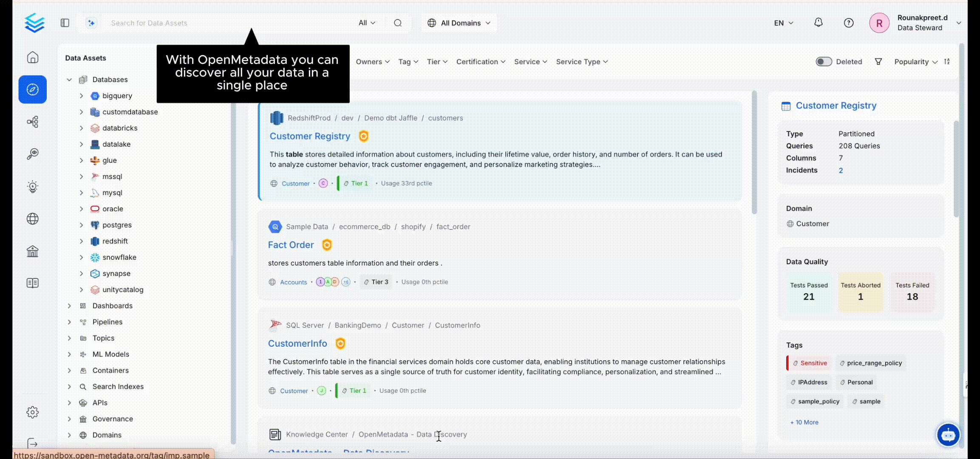Viewport: 980px width, 459px height.
Task: Collapse the Databases tree node
Action: (x=69, y=79)
